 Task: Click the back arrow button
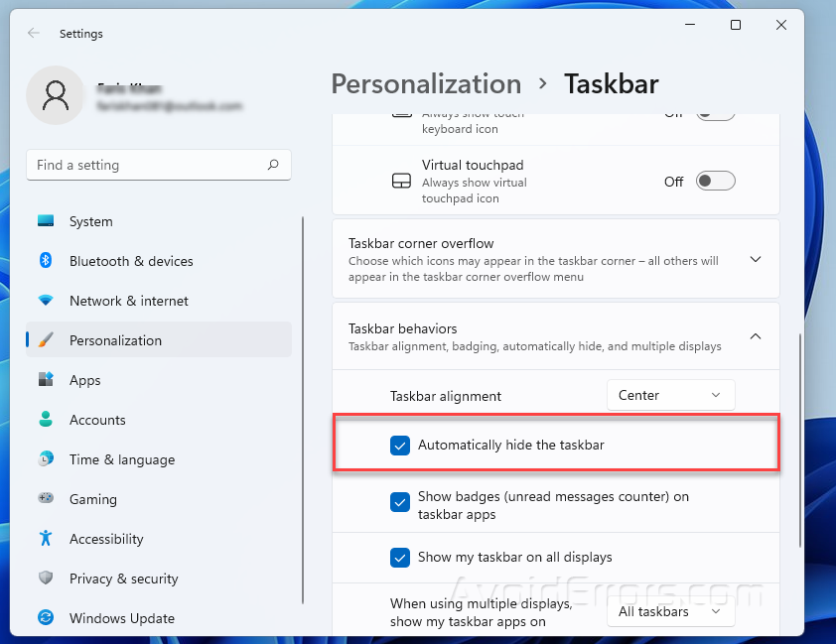point(33,33)
